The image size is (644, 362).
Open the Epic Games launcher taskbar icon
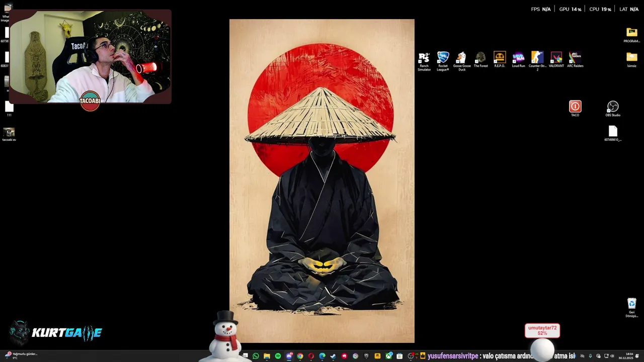[366, 356]
